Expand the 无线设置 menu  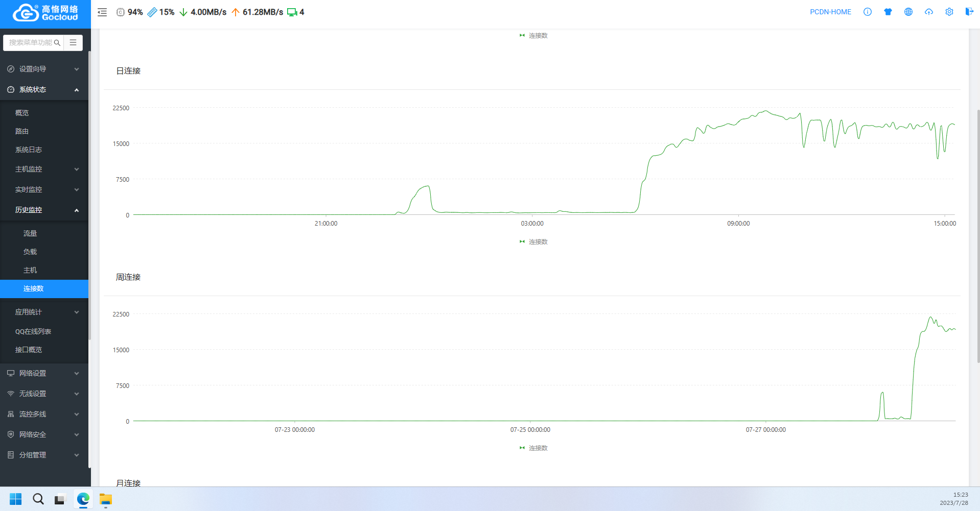pyautogui.click(x=44, y=394)
